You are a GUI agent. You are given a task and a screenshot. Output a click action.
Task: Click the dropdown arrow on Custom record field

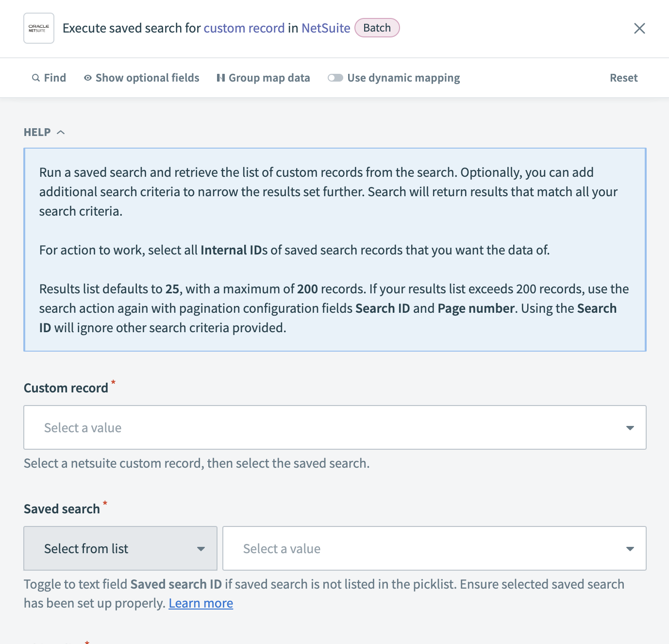tap(630, 427)
